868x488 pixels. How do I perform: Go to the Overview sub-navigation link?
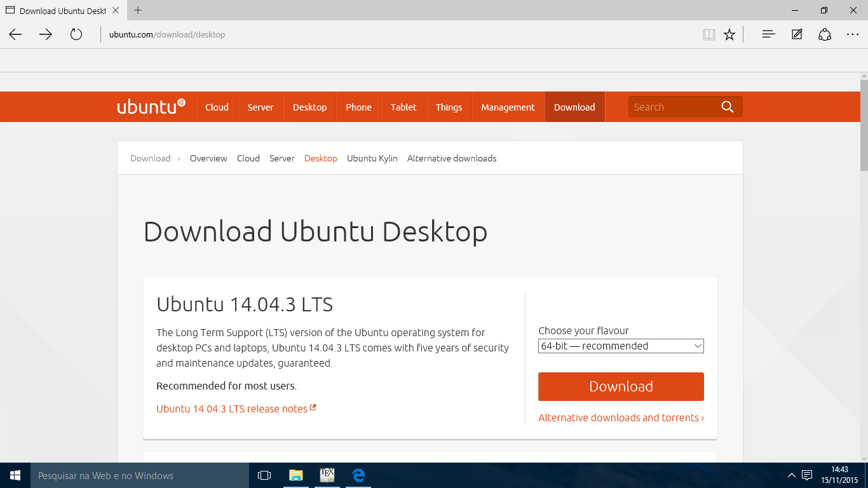(208, 158)
